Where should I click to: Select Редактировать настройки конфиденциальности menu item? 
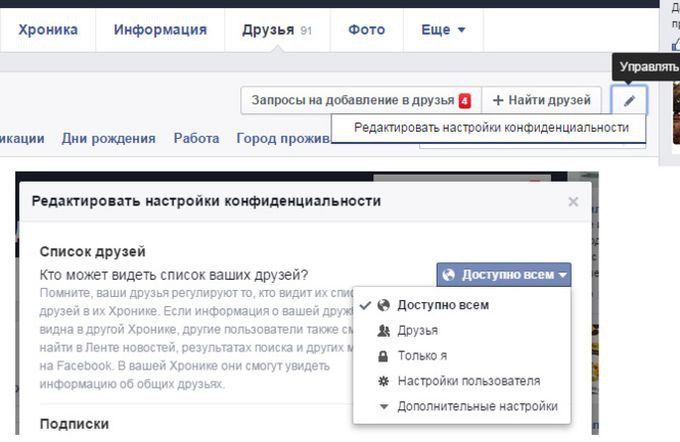491,128
